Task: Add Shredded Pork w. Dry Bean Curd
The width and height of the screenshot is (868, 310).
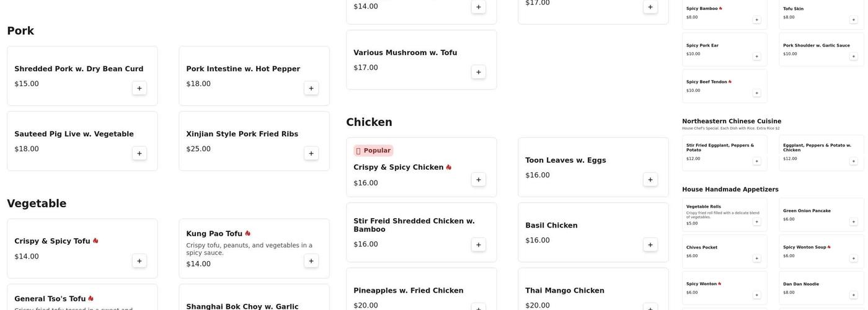Action: (x=139, y=88)
